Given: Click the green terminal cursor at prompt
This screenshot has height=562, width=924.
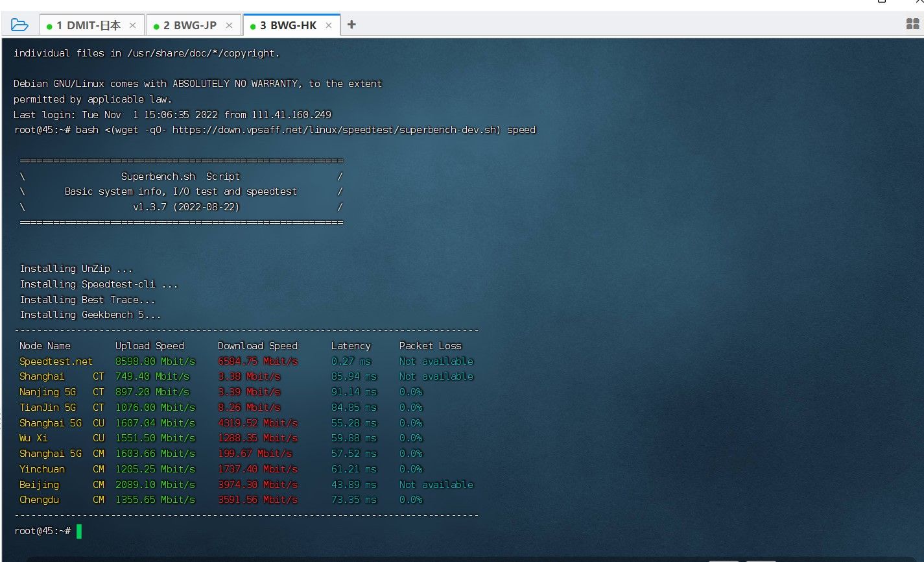Looking at the screenshot, I should 79,531.
